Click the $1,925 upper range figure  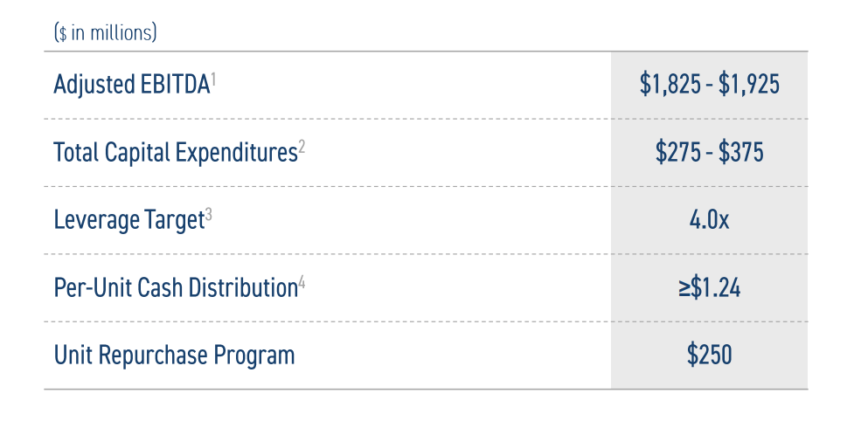point(749,85)
